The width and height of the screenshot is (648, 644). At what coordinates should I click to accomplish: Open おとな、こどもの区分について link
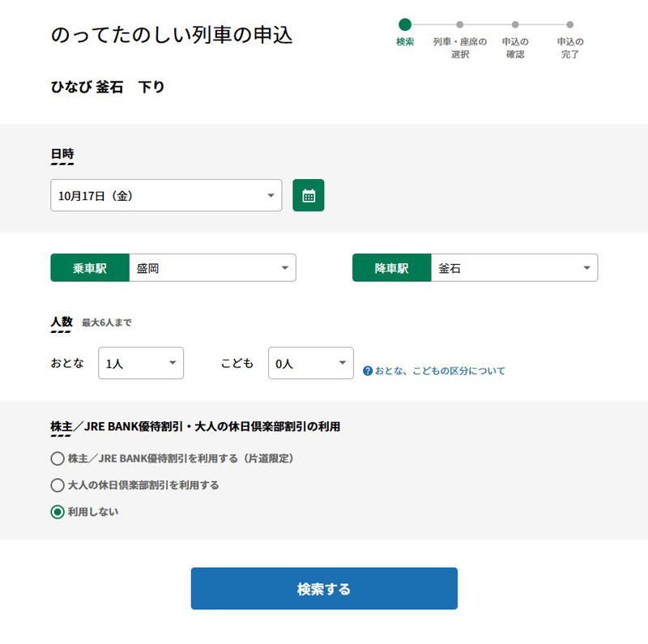click(439, 371)
